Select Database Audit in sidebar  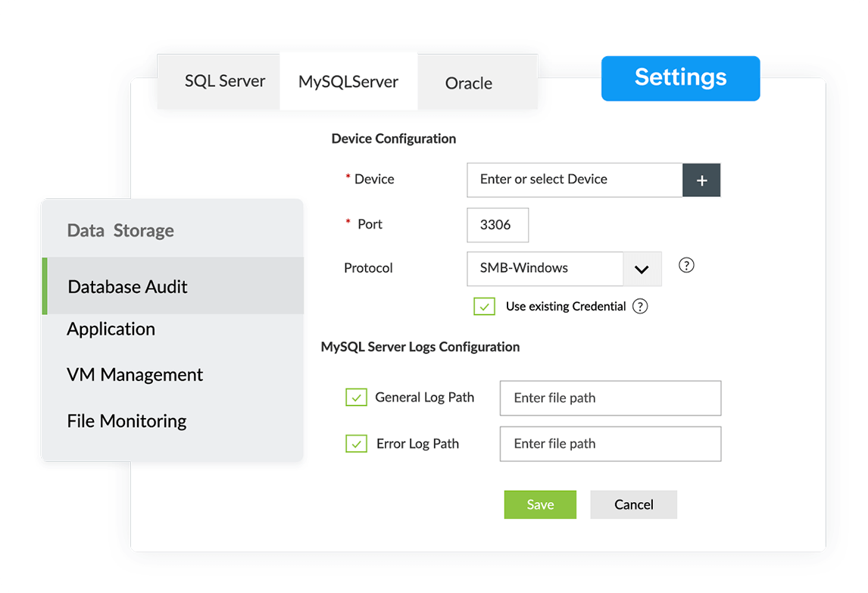click(128, 287)
